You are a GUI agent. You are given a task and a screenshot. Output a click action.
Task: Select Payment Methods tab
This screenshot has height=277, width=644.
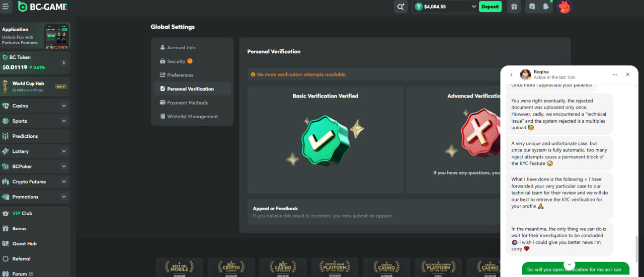(x=192, y=103)
